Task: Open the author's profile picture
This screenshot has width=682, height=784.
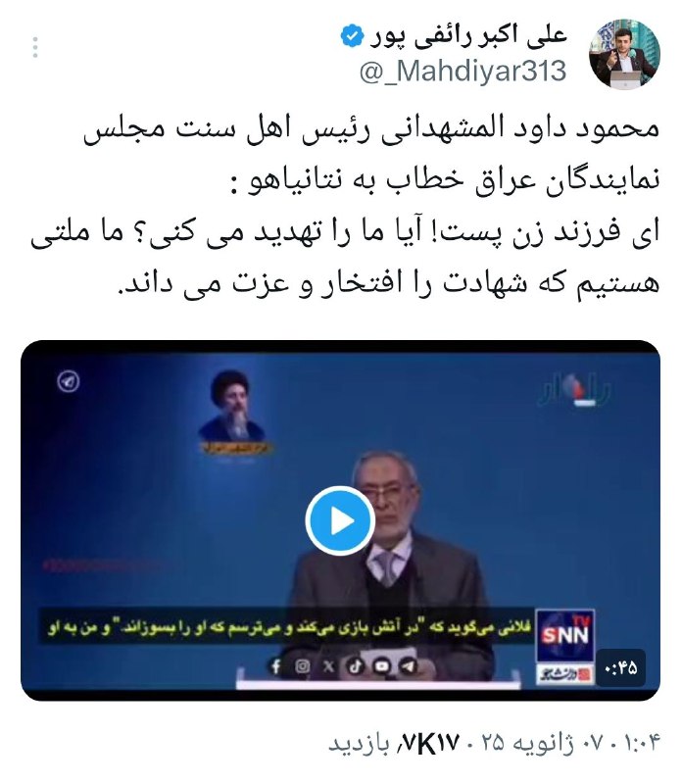Action: click(x=623, y=54)
